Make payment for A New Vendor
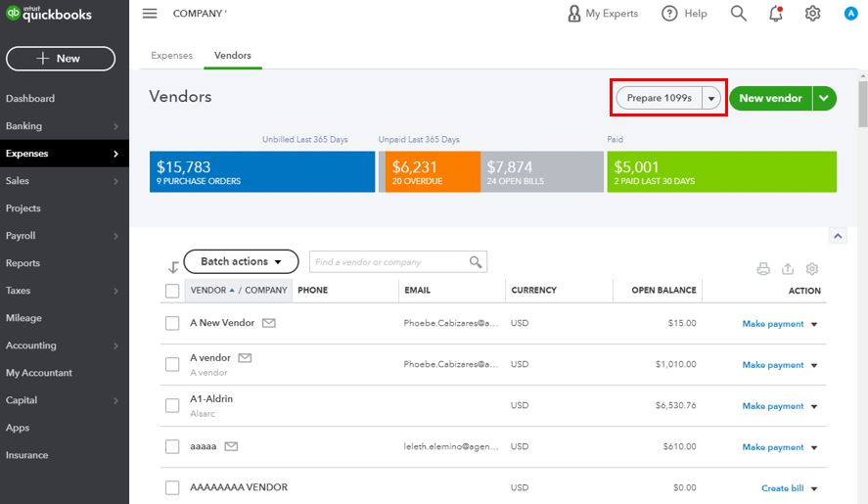868x504 pixels. coord(773,324)
